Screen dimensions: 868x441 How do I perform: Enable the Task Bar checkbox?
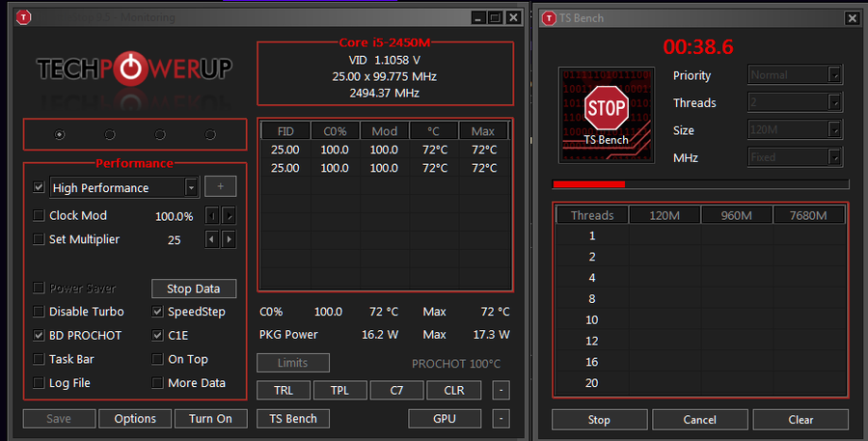click(x=39, y=359)
